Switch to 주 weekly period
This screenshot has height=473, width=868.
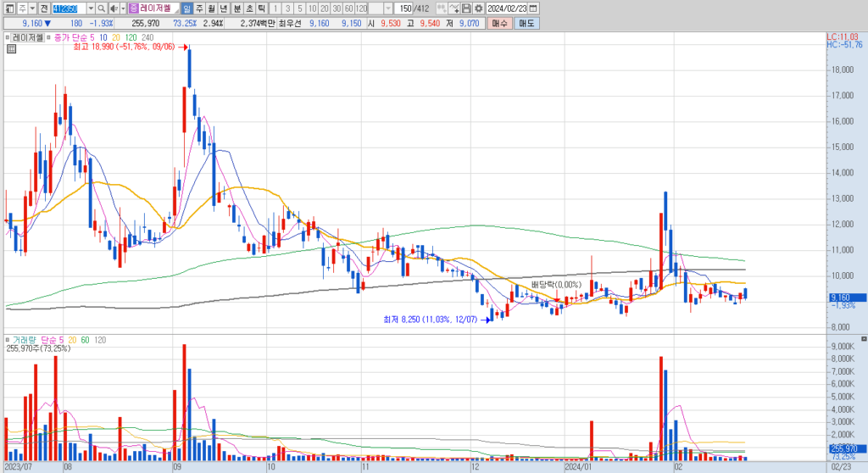[199, 8]
